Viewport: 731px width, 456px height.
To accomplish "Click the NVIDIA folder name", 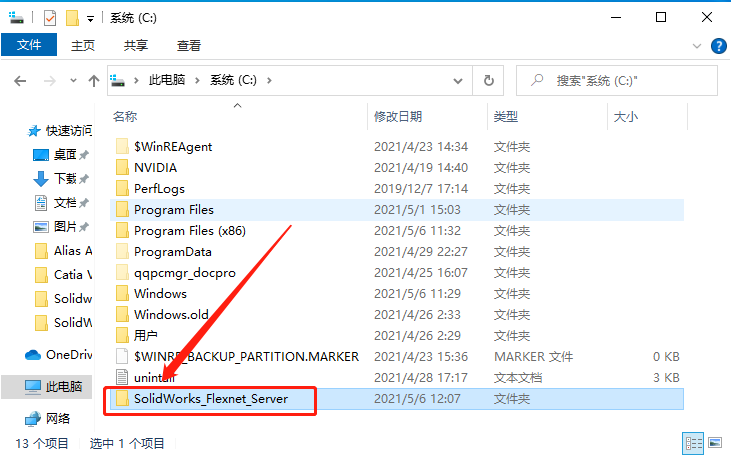I will click(x=155, y=167).
